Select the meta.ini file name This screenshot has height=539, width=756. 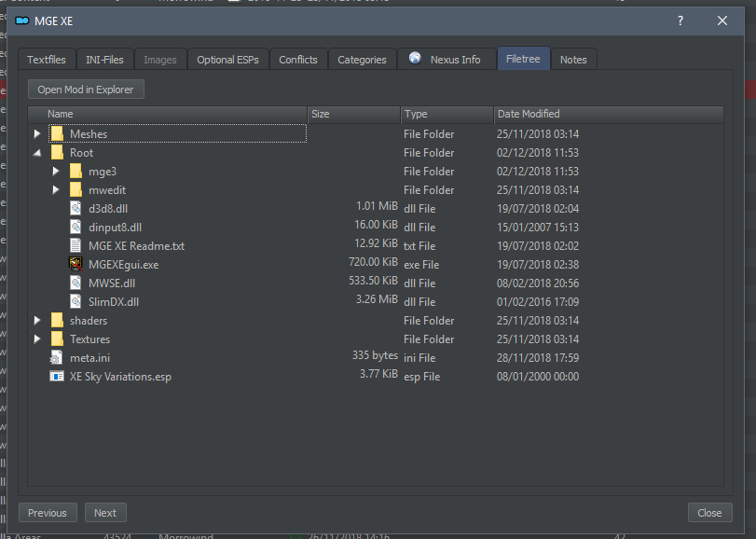(90, 358)
